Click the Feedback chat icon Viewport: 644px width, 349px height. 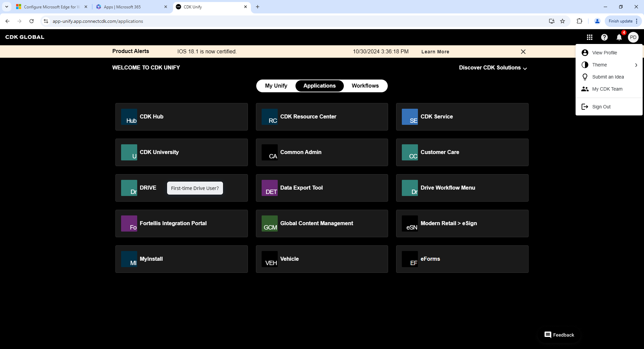click(548, 335)
